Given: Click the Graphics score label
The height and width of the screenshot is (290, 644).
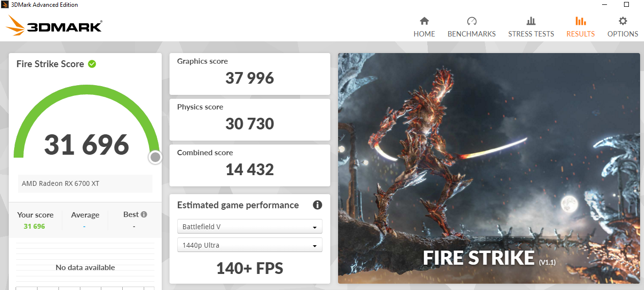Looking at the screenshot, I should click(x=202, y=61).
